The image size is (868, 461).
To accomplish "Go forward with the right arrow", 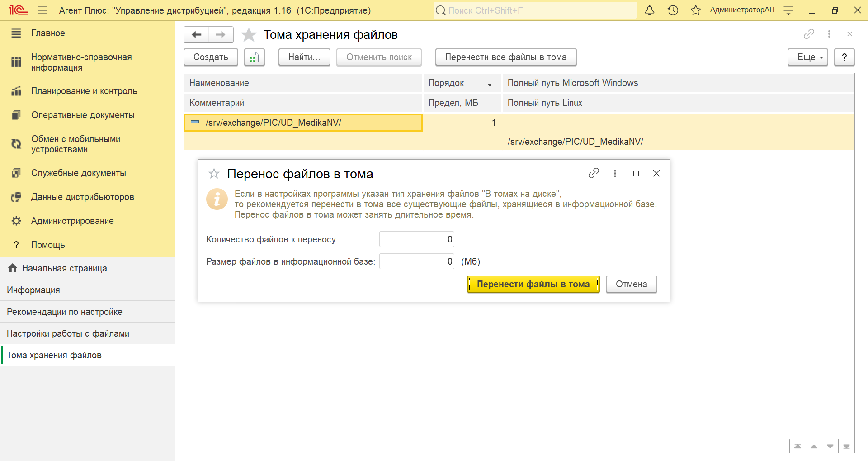I will [221, 34].
